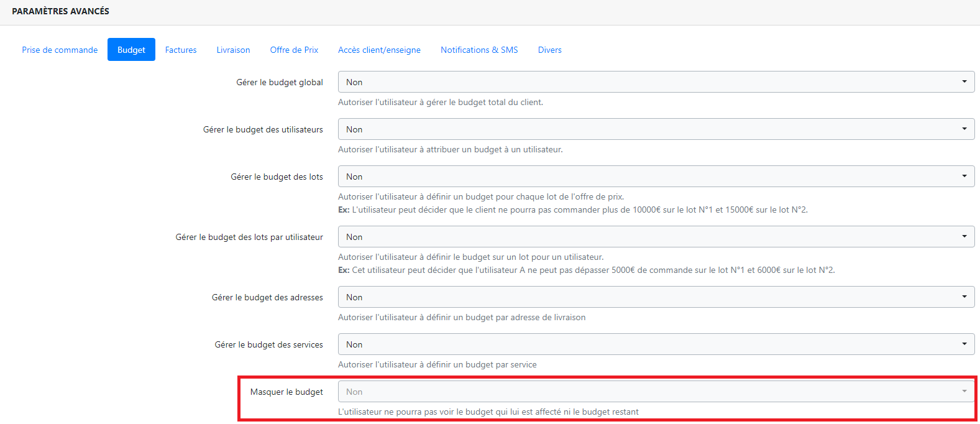
Task: Click the greyed-out Masquer le budget dropdown
Action: coord(656,392)
